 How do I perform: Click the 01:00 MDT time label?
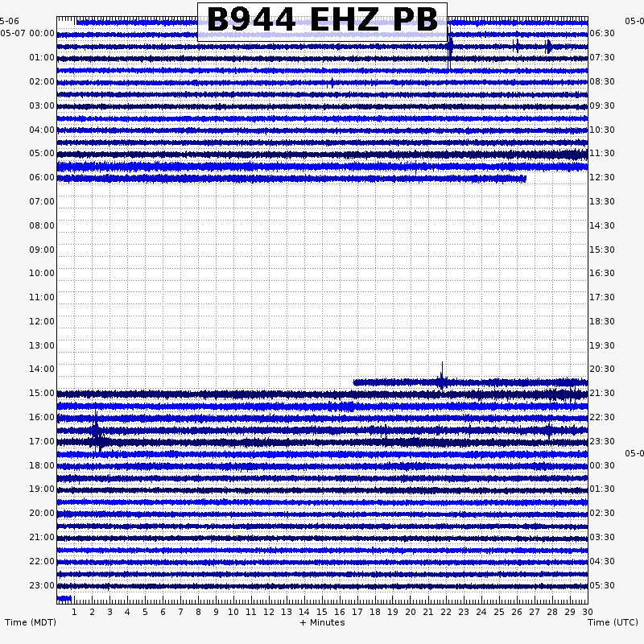click(x=42, y=57)
